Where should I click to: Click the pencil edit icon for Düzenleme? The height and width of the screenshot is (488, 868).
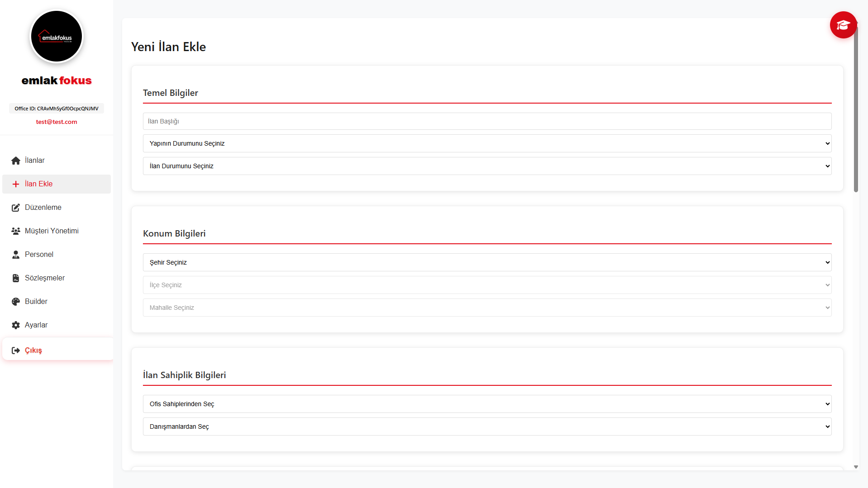pos(16,208)
